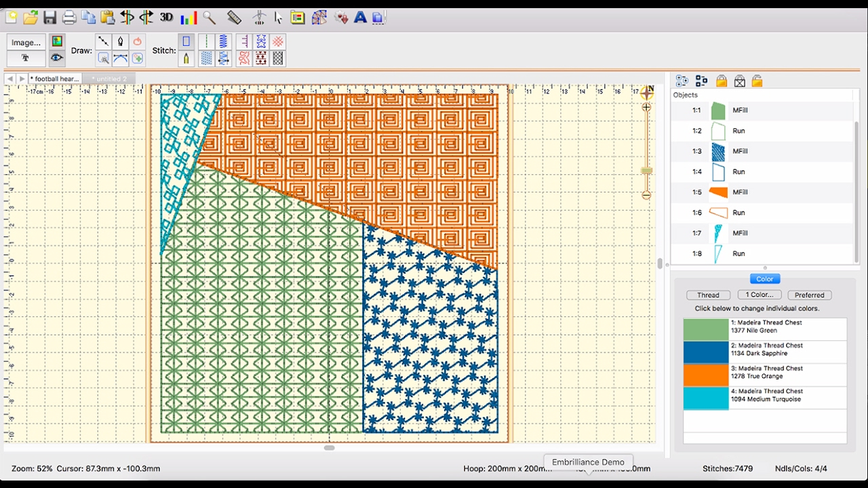Select the ruler measure tool
Image resolution: width=868 pixels, height=488 pixels.
coord(234,18)
